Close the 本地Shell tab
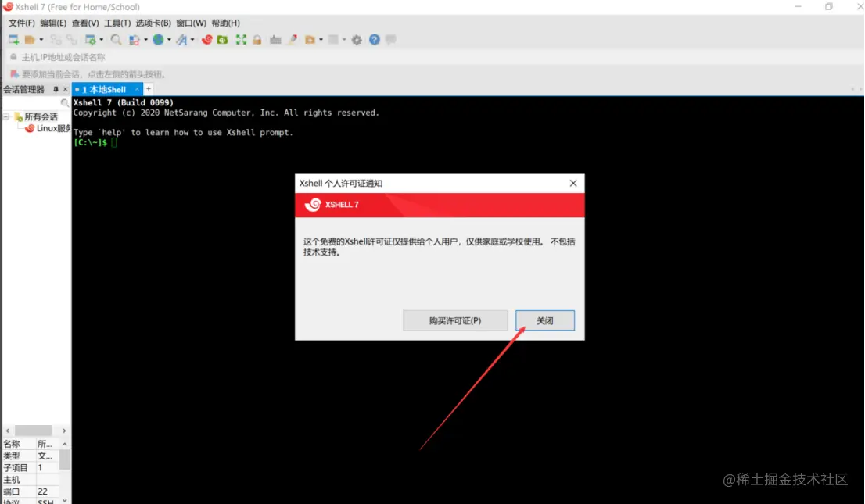The height and width of the screenshot is (504, 865). click(137, 89)
